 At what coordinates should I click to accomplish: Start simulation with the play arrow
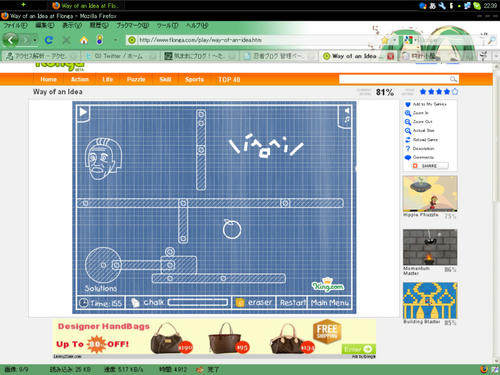pyautogui.click(x=83, y=112)
